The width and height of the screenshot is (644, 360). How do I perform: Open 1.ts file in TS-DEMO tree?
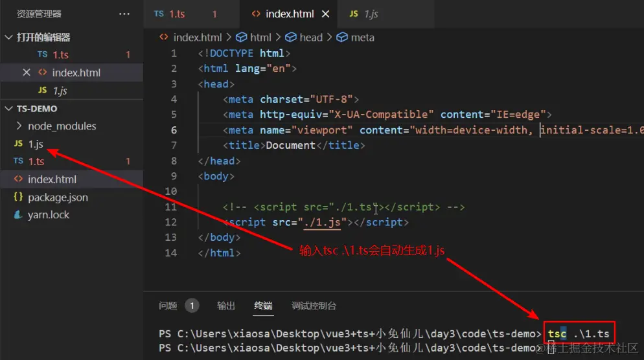[x=71, y=161]
